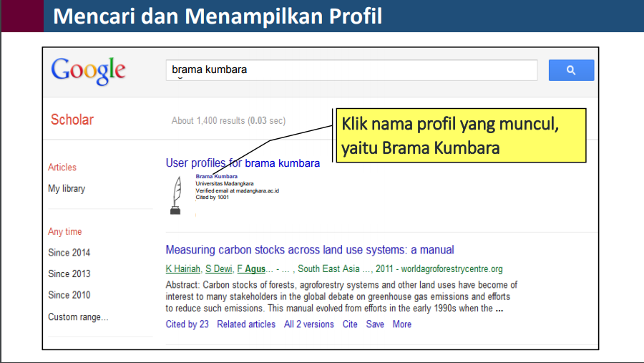Click the Cite link

(350, 324)
